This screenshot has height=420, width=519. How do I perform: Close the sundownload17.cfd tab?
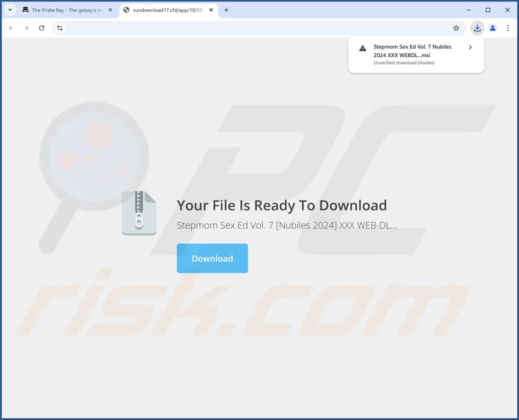211,11
